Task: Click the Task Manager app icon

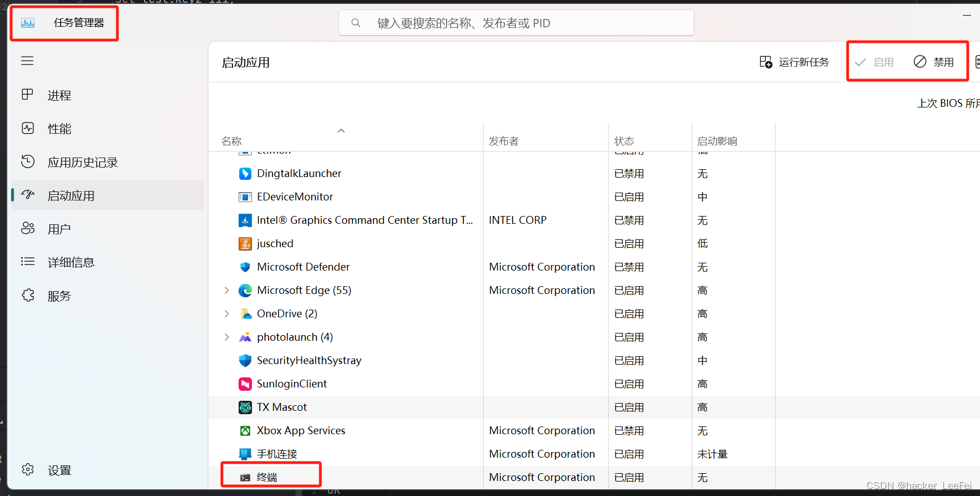Action: coord(28,23)
